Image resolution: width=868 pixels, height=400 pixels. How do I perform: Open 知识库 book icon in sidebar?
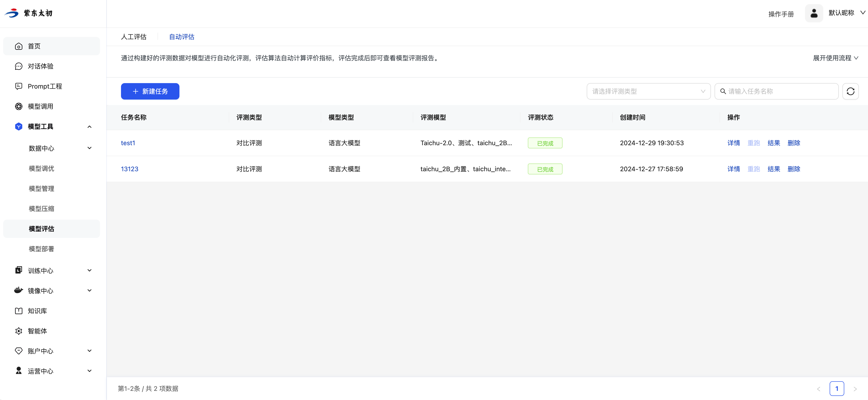pyautogui.click(x=18, y=311)
